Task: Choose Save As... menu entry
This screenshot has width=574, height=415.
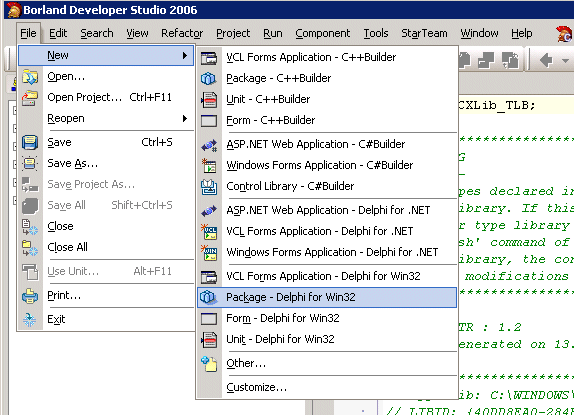Action: click(x=106, y=163)
